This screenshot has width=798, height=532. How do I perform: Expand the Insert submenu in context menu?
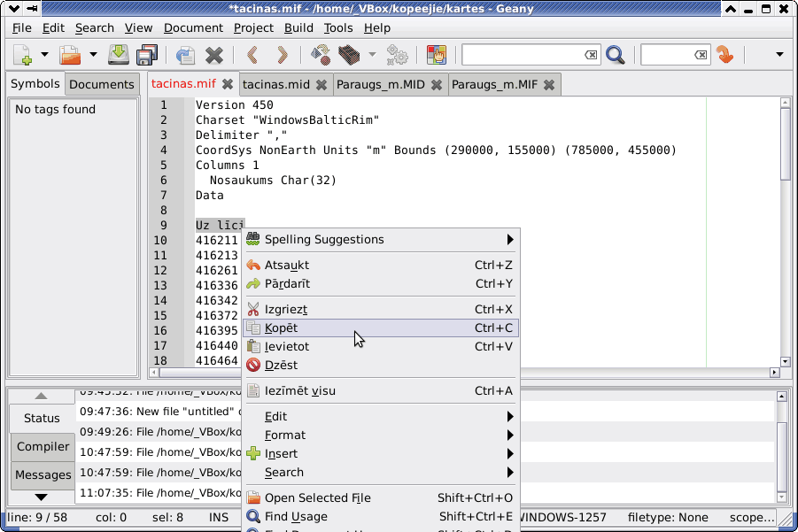coord(381,454)
